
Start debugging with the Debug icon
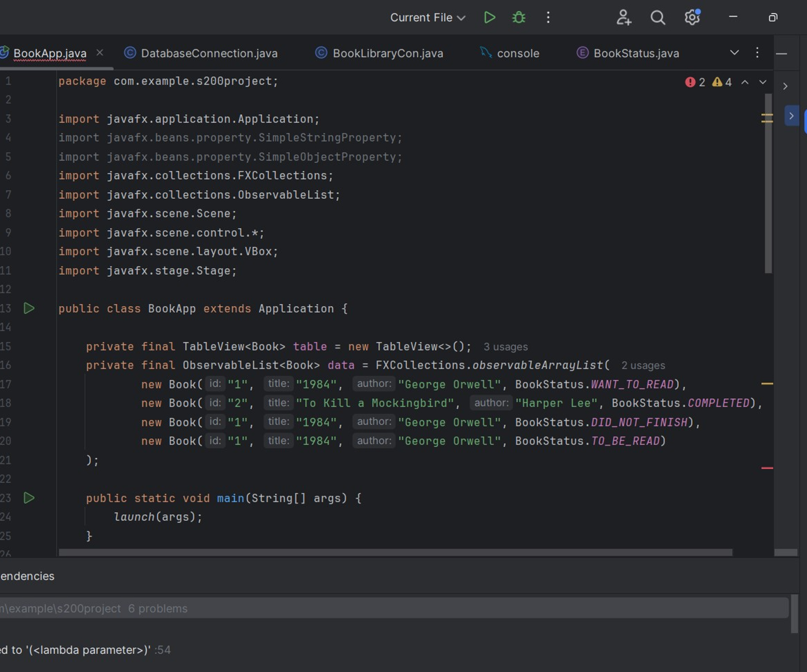(518, 17)
